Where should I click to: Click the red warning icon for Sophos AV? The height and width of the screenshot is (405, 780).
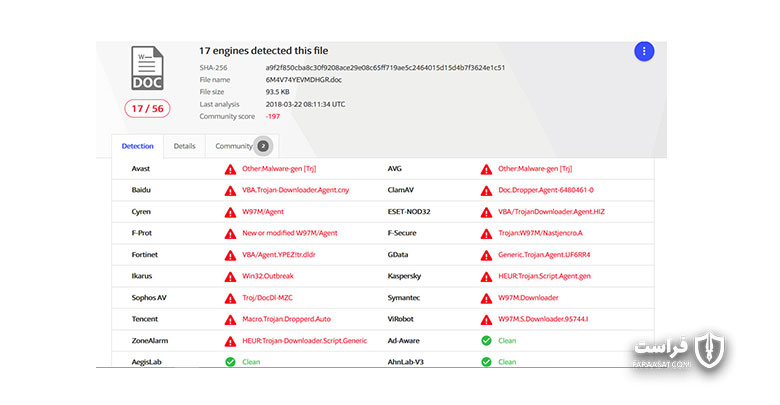230,299
